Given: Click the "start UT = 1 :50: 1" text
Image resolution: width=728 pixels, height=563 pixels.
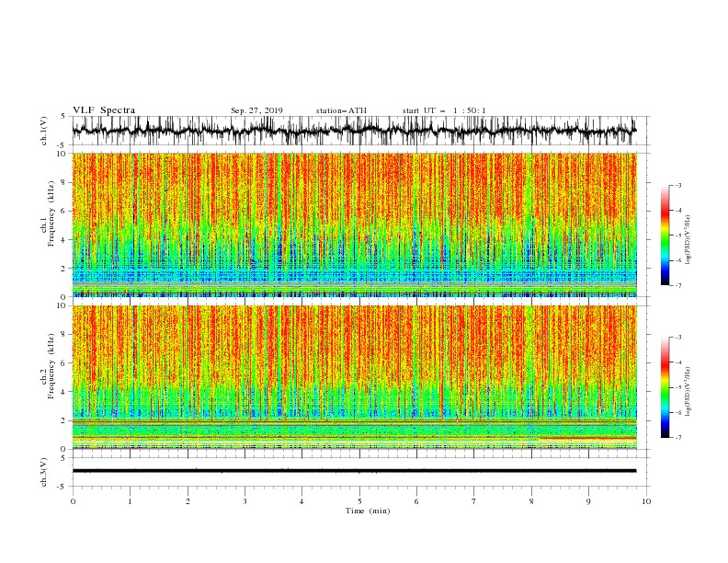Looking at the screenshot, I should tap(444, 110).
